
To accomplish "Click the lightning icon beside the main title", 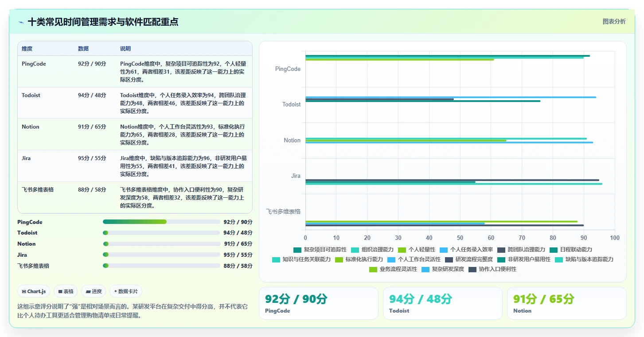I will coord(21,22).
